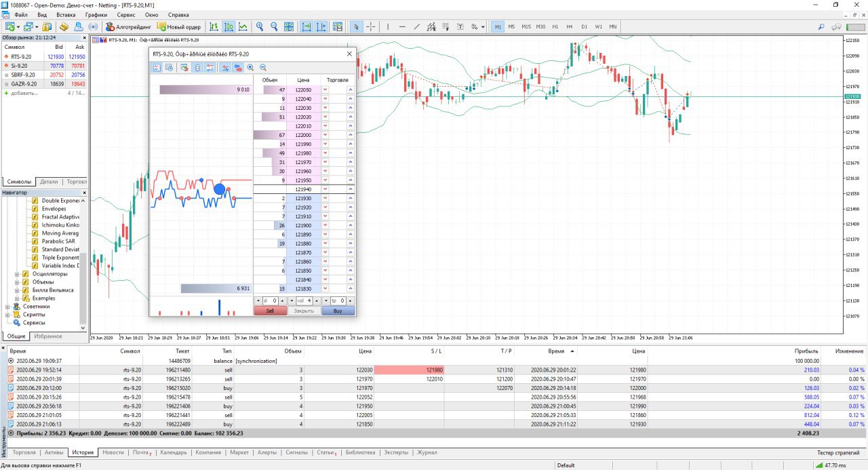Screen dimensions: 868x470
Task: Switch timeframe to H1
Action: pyautogui.click(x=555, y=27)
